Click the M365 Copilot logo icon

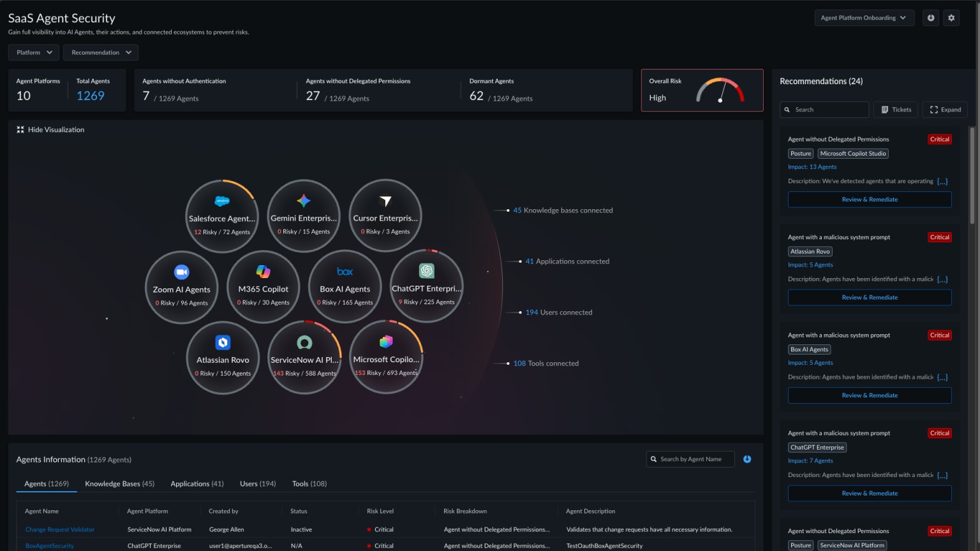263,271
